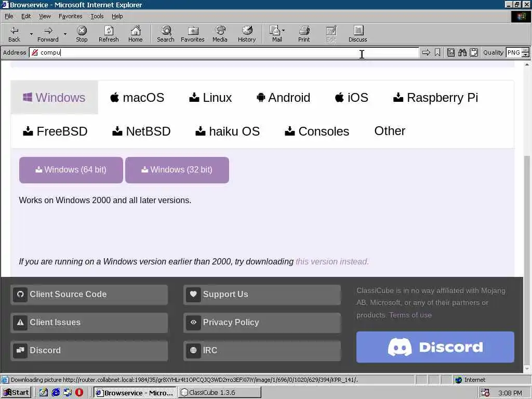532x399 pixels.
Task: Click the large Discord banner
Action: pyautogui.click(x=435, y=347)
